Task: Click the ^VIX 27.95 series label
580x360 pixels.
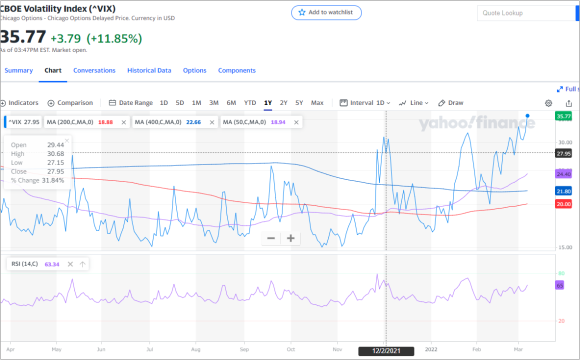Action: [x=24, y=122]
